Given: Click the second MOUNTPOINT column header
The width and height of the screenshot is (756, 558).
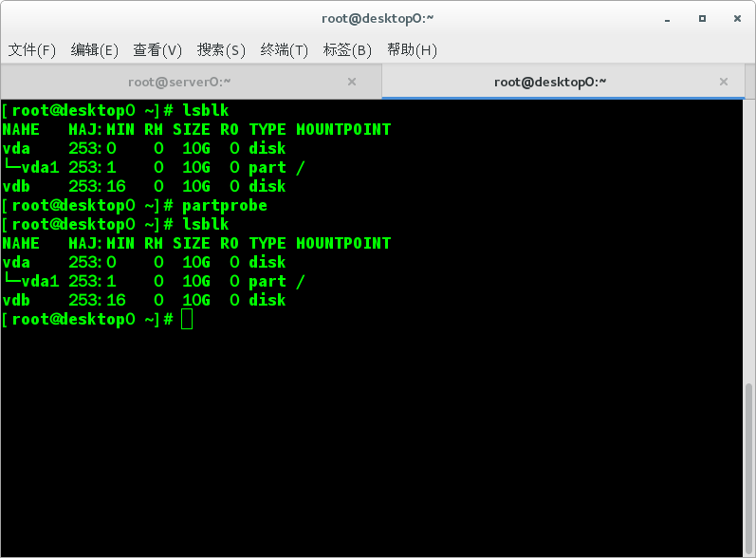Looking at the screenshot, I should coord(343,244).
